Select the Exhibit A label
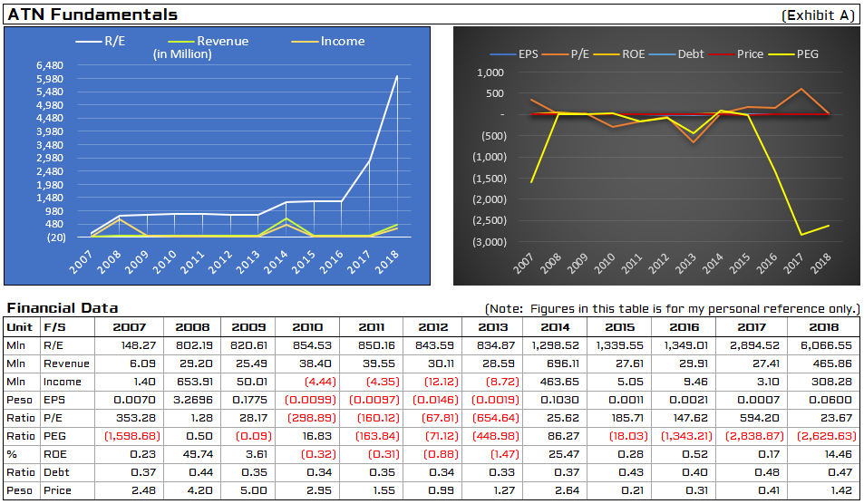 819,15
